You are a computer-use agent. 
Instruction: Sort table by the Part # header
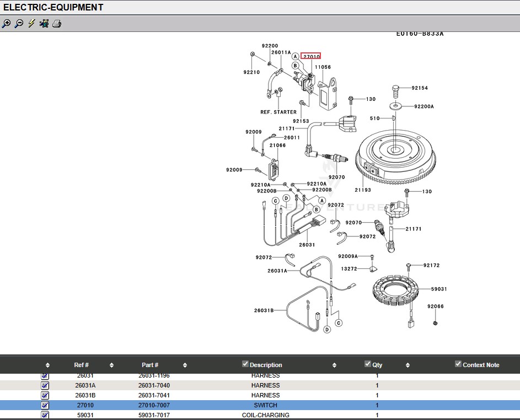(150, 365)
